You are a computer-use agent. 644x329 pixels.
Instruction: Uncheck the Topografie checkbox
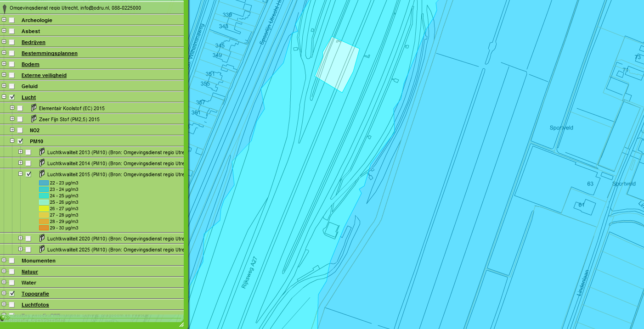pos(12,294)
